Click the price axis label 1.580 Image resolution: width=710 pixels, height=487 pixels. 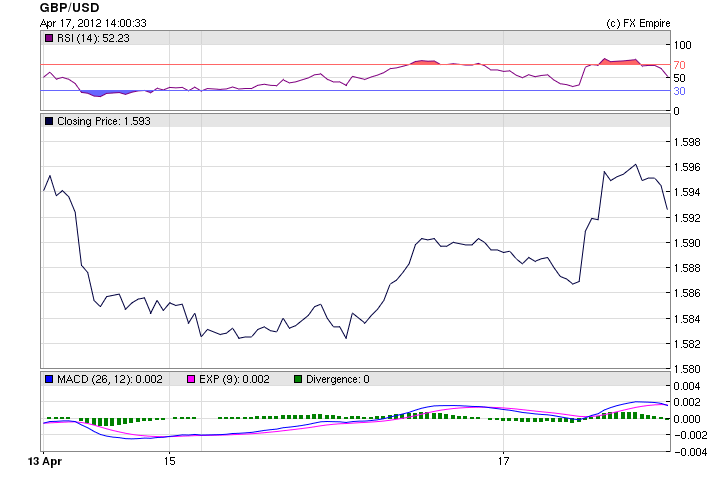(x=687, y=369)
